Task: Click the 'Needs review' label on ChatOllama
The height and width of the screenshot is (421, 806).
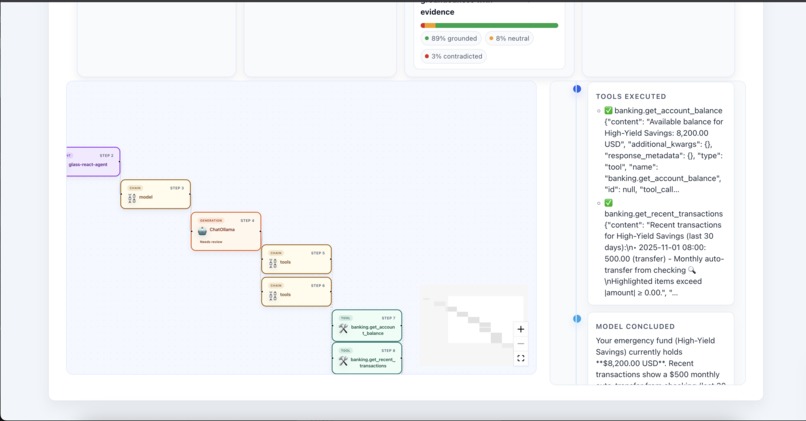Action: coord(211,242)
